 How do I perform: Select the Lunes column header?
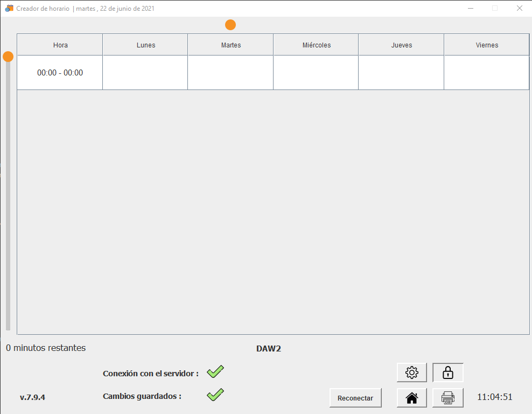[145, 45]
